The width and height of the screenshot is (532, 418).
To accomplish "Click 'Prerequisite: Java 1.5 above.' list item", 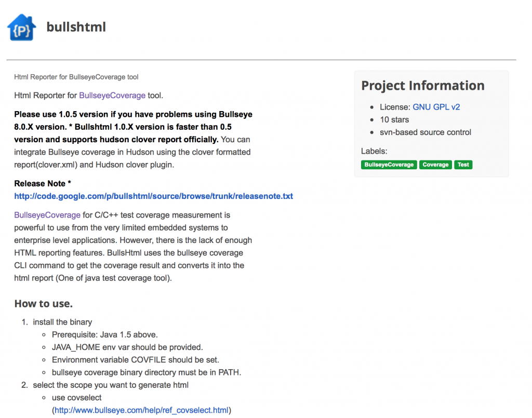I will (105, 335).
